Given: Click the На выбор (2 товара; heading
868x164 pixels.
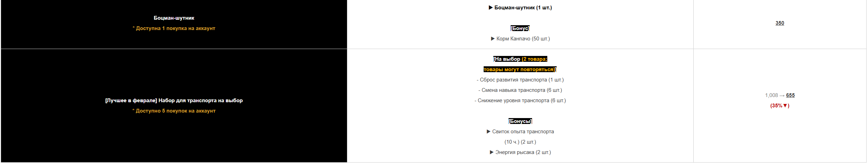Looking at the screenshot, I should 520,59.
